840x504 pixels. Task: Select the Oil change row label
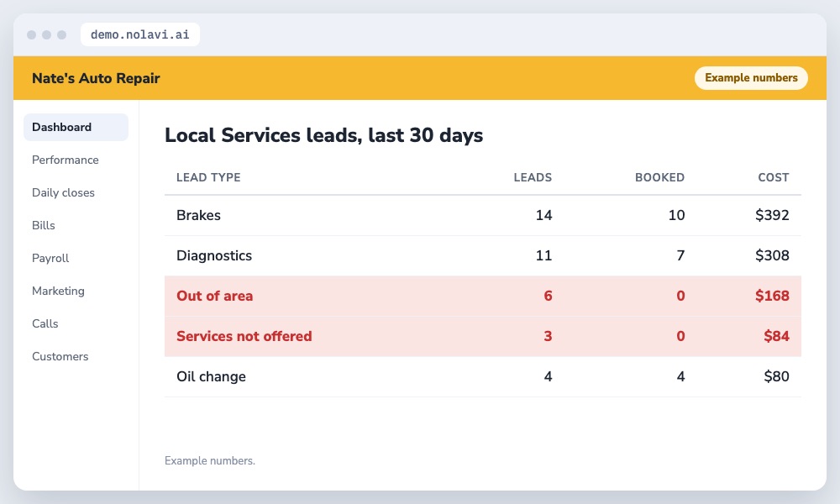coord(211,376)
